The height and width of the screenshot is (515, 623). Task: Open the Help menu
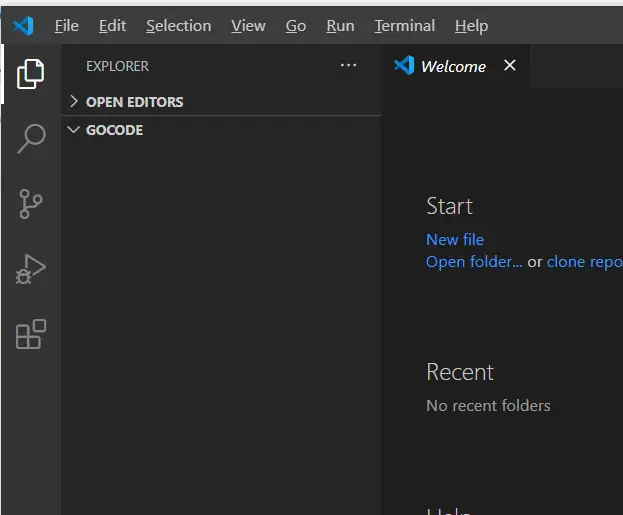471,26
